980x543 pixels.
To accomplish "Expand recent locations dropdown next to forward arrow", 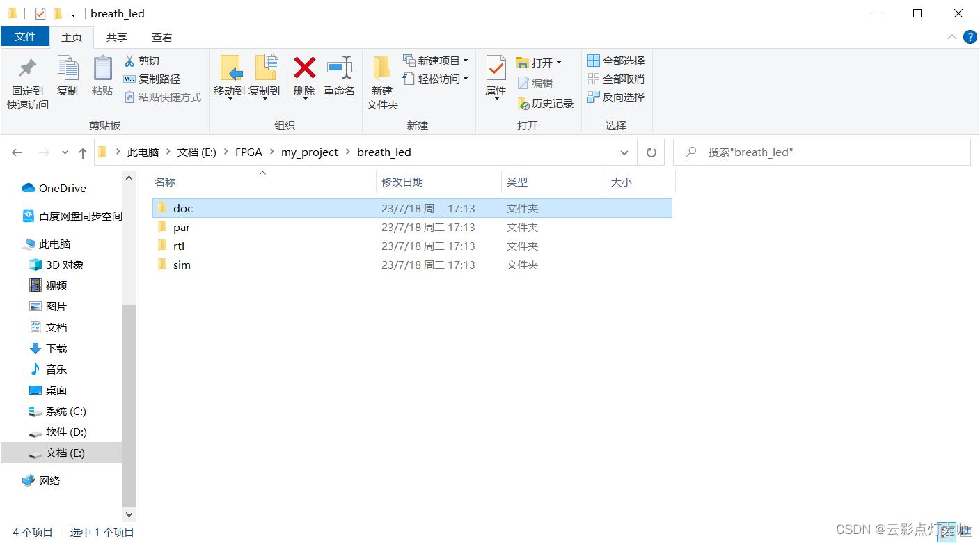I will click(65, 152).
